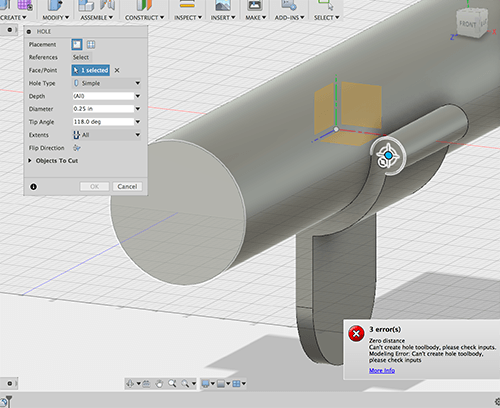Viewport: 500px width, 408px height.
Task: Click the References Select button
Action: coord(81,57)
